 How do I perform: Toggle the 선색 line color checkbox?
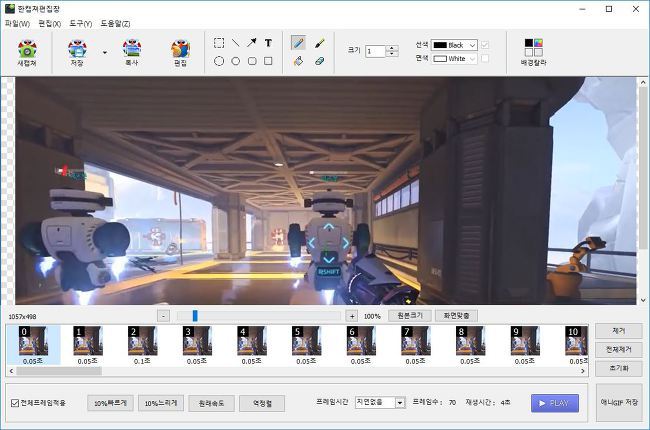485,44
